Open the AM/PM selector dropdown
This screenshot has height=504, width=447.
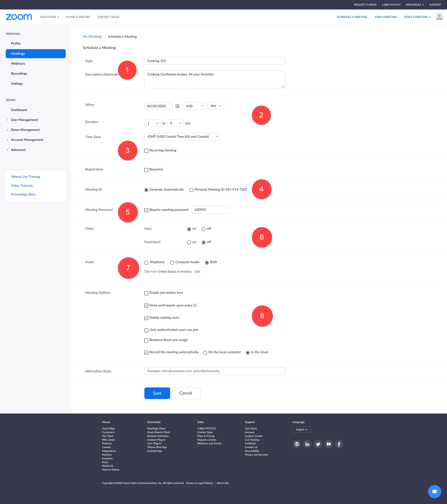tap(216, 106)
